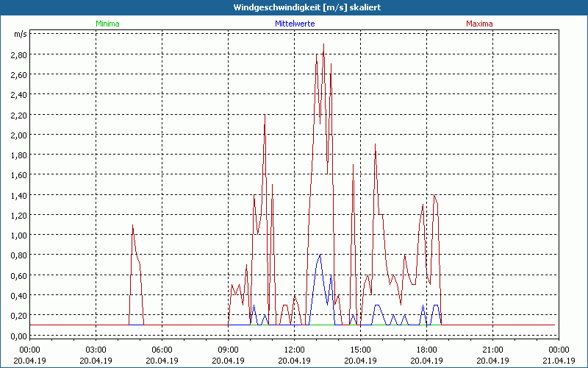Select the Mittelwerte legend label

294,24
